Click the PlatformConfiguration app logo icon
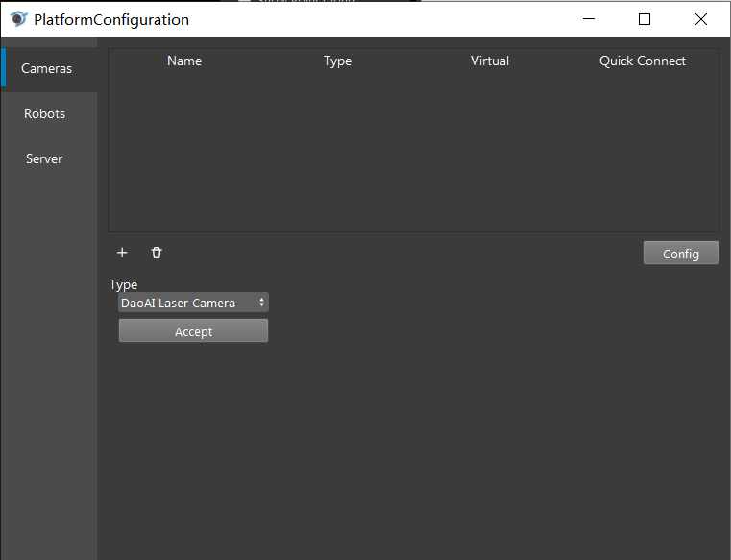Viewport: 731px width, 560px height. click(x=18, y=19)
